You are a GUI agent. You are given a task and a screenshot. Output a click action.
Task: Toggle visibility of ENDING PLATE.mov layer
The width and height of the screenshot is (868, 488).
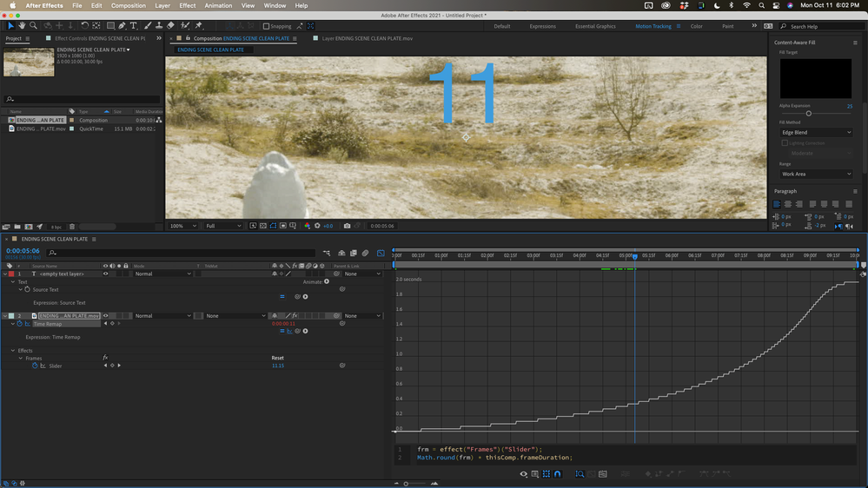tap(106, 316)
